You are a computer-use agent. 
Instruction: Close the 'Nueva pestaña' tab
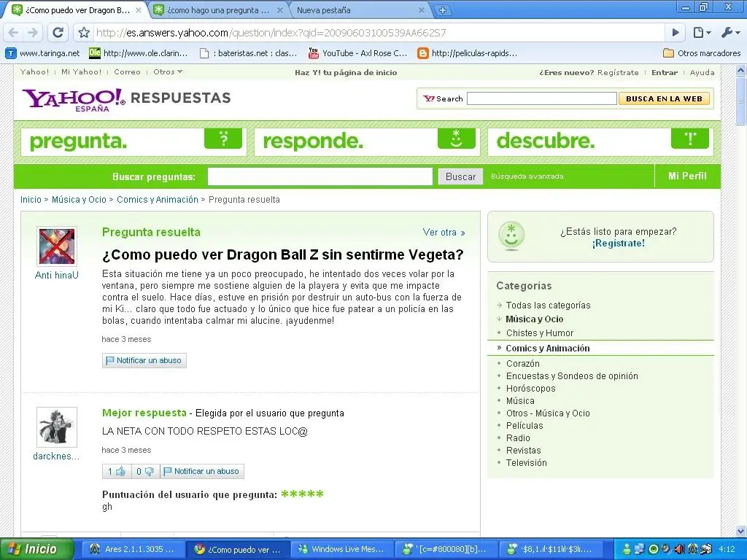421,10
